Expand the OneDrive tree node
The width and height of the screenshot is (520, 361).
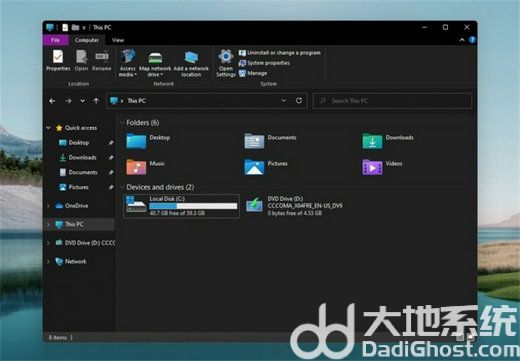[49, 206]
